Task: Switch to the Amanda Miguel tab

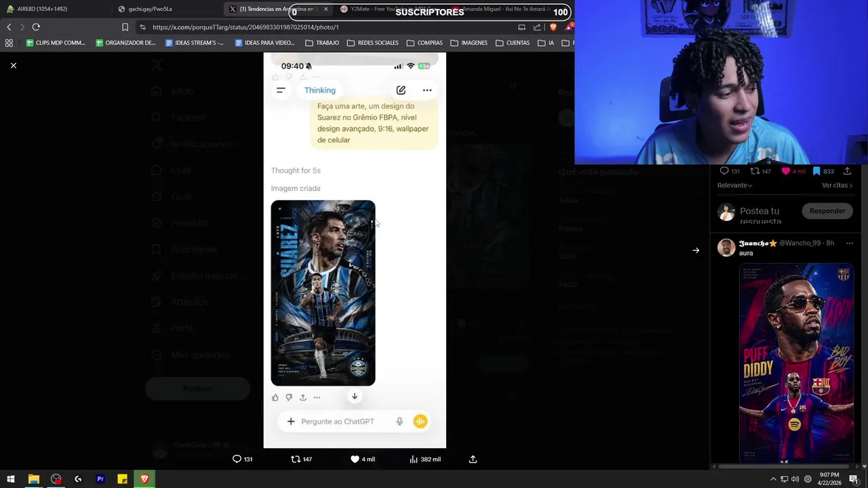Action: tap(502, 9)
